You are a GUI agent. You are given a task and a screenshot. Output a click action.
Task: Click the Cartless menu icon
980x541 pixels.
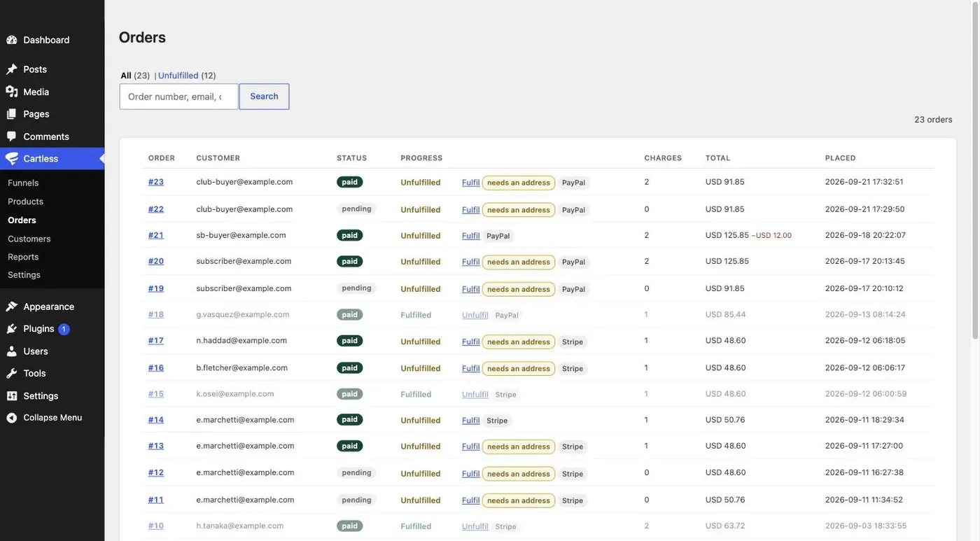tap(11, 159)
